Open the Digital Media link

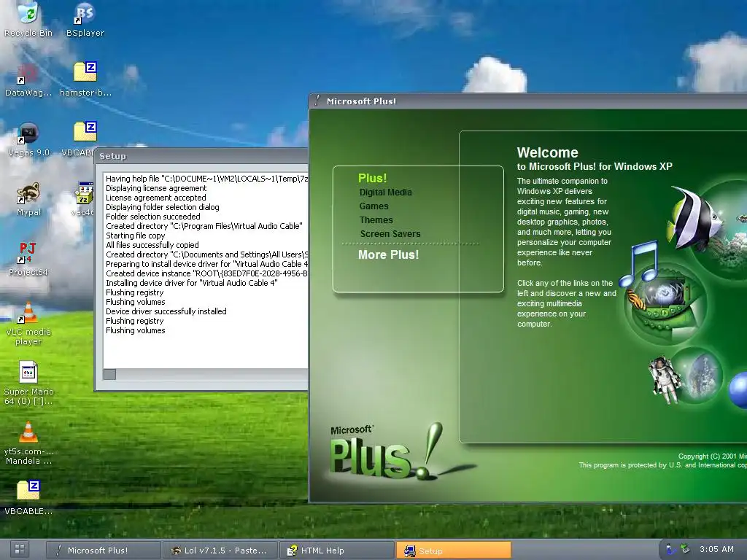385,192
